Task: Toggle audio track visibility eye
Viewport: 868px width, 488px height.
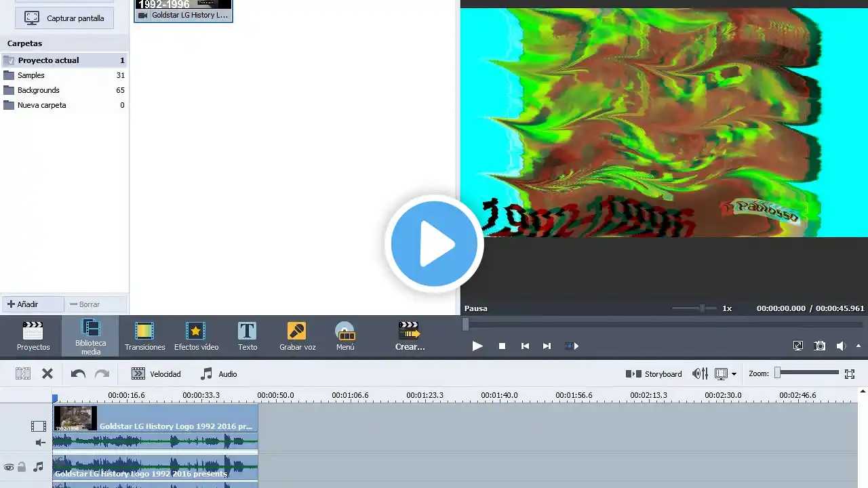Action: coord(9,467)
